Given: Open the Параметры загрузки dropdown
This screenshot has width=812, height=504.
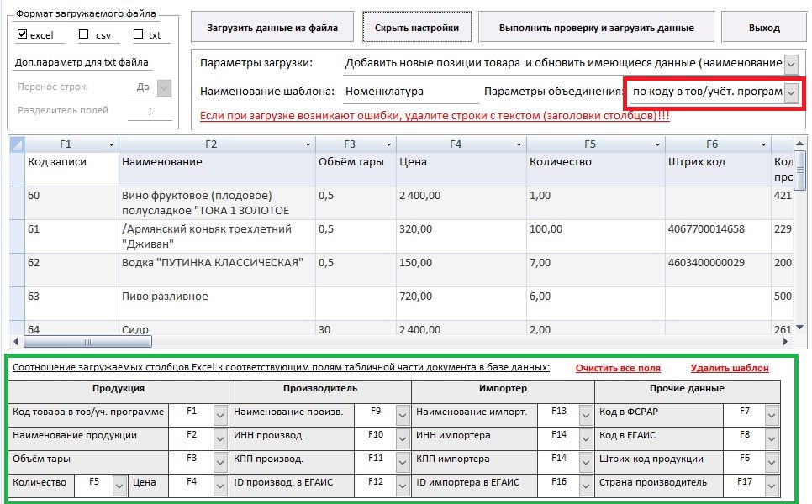Looking at the screenshot, I should coord(790,64).
